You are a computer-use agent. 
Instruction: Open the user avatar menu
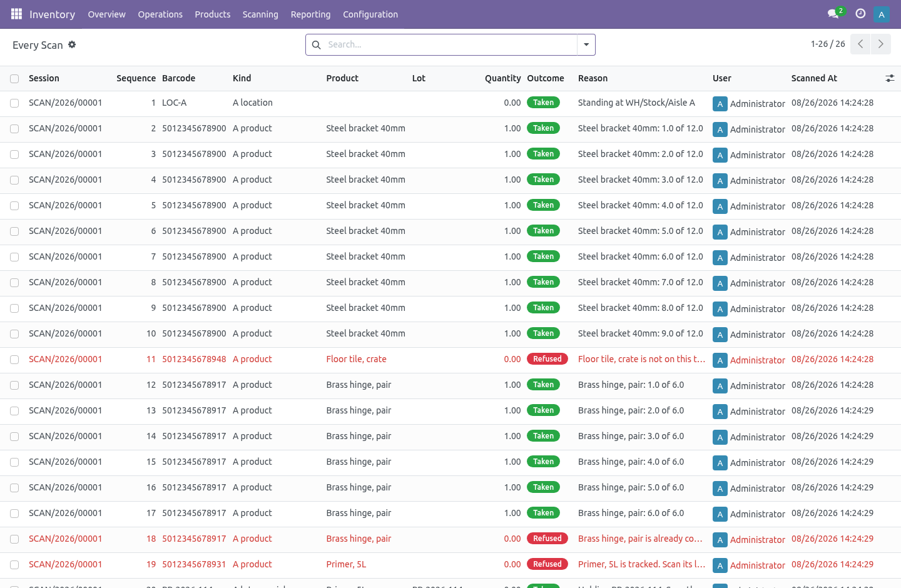pos(881,14)
